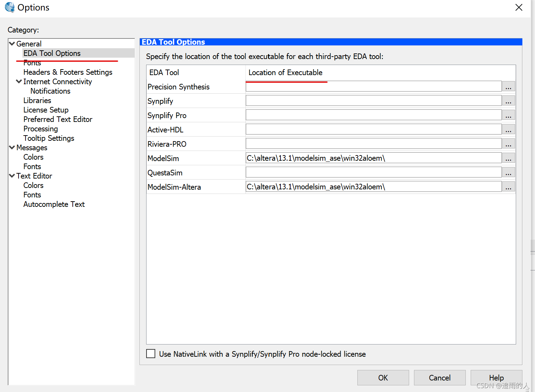Select Preferred Text Editor

pyautogui.click(x=58, y=119)
